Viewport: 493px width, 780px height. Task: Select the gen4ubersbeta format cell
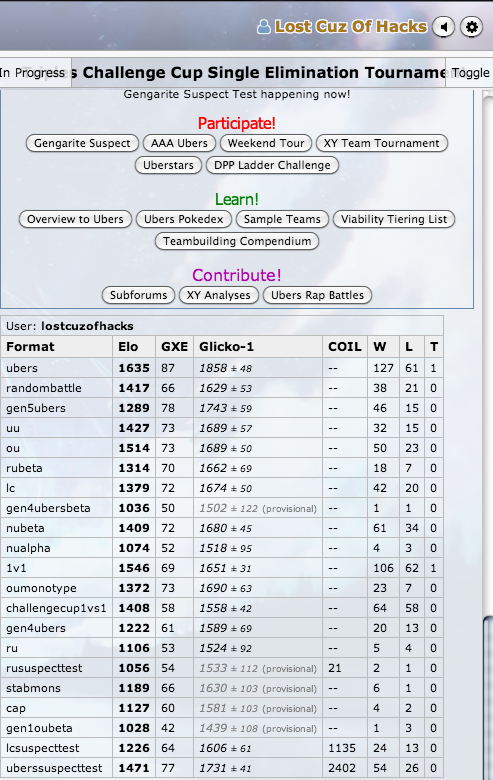(57, 508)
